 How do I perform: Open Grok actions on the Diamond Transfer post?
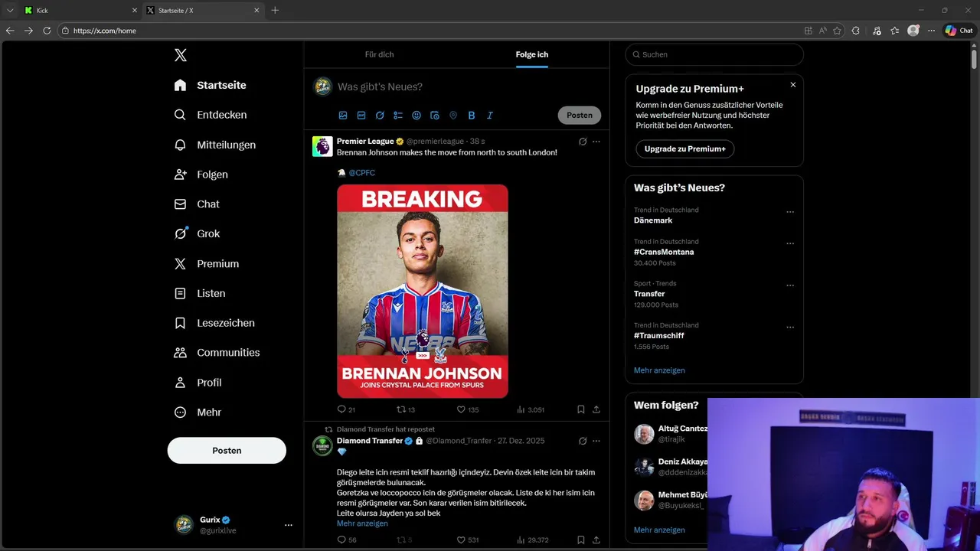click(583, 441)
